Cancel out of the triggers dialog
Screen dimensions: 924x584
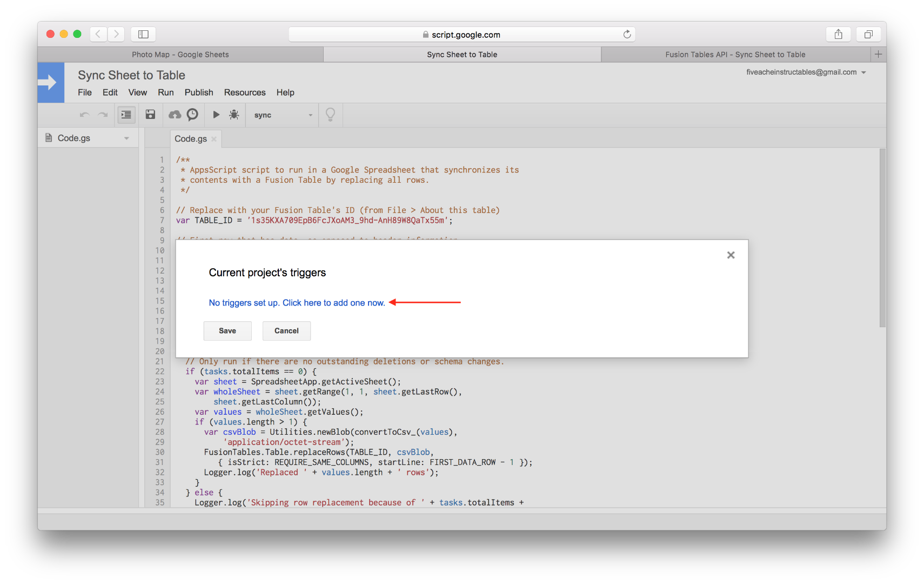[286, 330]
